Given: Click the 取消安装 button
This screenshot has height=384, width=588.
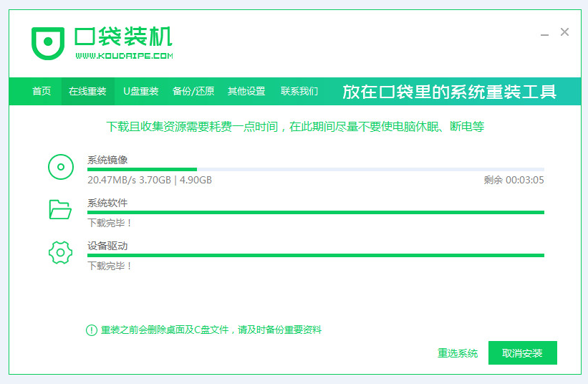Looking at the screenshot, I should tap(522, 353).
